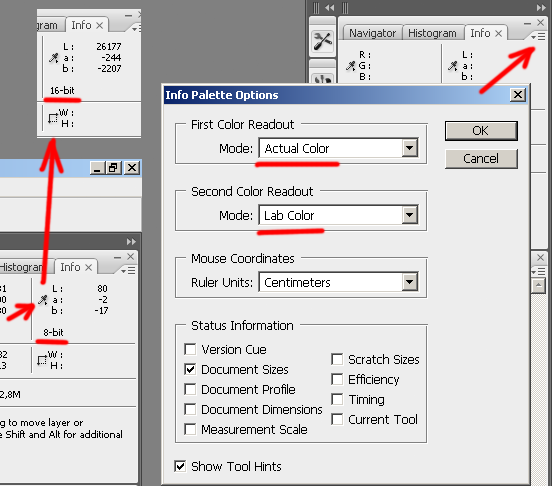Screen dimensions: 552x486
Task: Open Second Color Readout Mode dropdown
Action: (x=410, y=215)
